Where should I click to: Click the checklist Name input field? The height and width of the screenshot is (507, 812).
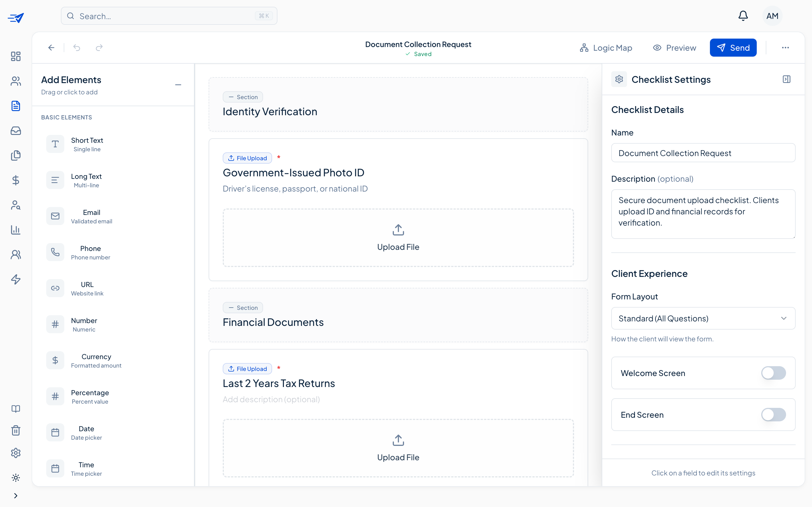[x=703, y=153]
